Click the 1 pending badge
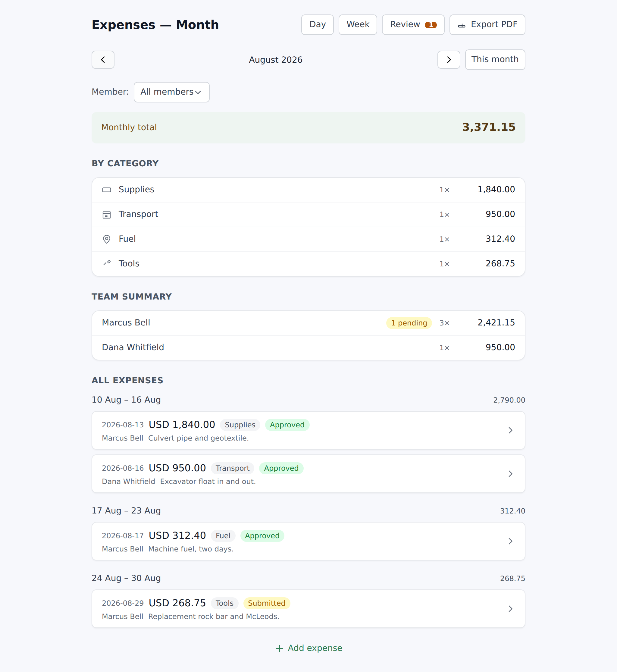617x672 pixels. tap(409, 323)
